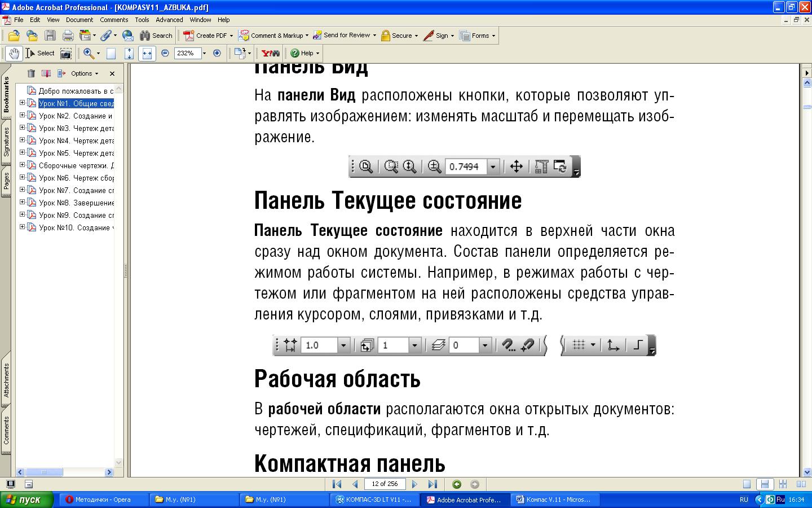Click the Save floppy disk icon
The width and height of the screenshot is (812, 508).
tap(50, 36)
